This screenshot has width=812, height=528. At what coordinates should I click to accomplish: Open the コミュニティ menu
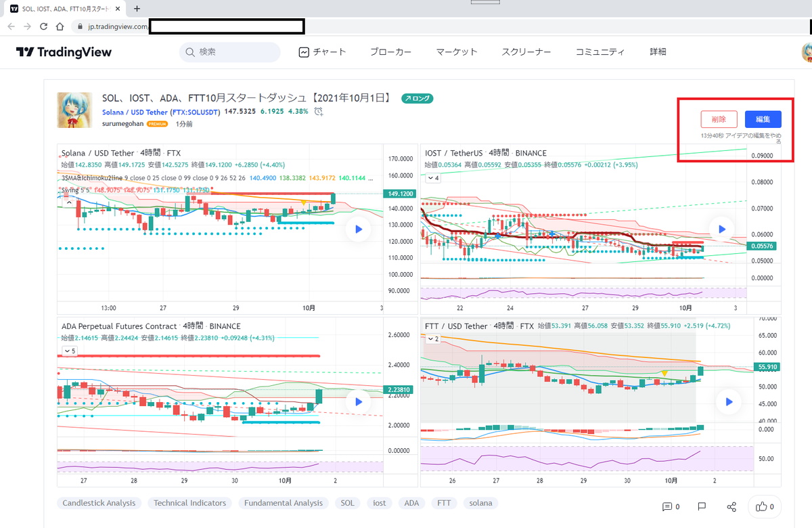[600, 52]
